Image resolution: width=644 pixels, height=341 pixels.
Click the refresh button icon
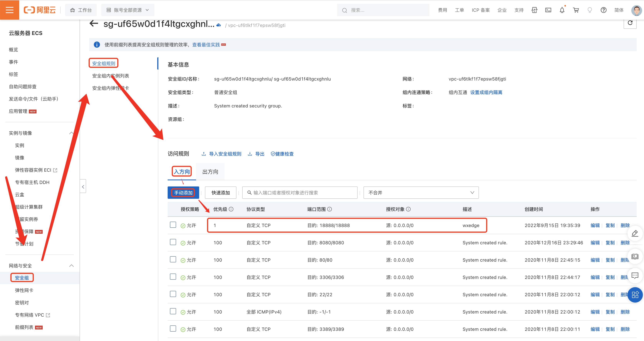(x=630, y=23)
